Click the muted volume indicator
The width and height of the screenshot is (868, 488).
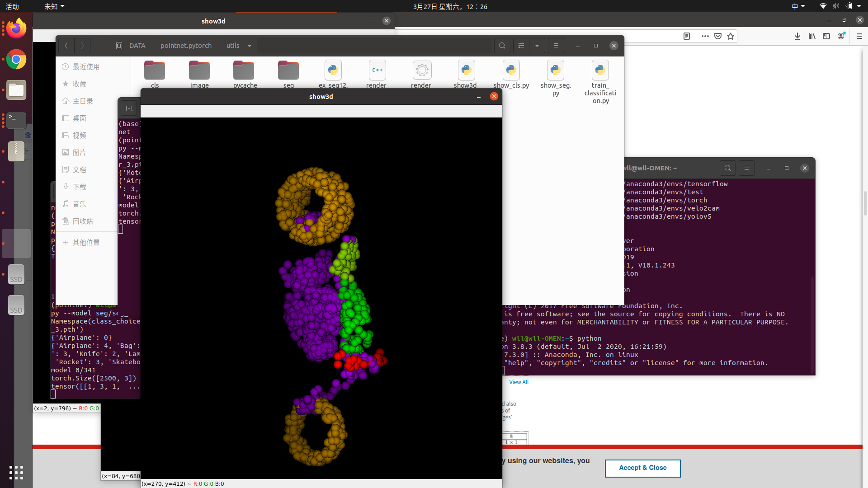836,6
